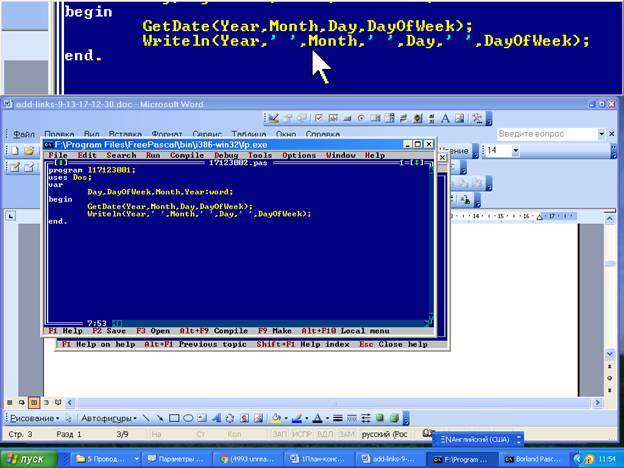Click Alt+F9 Compile in status line

point(213,331)
